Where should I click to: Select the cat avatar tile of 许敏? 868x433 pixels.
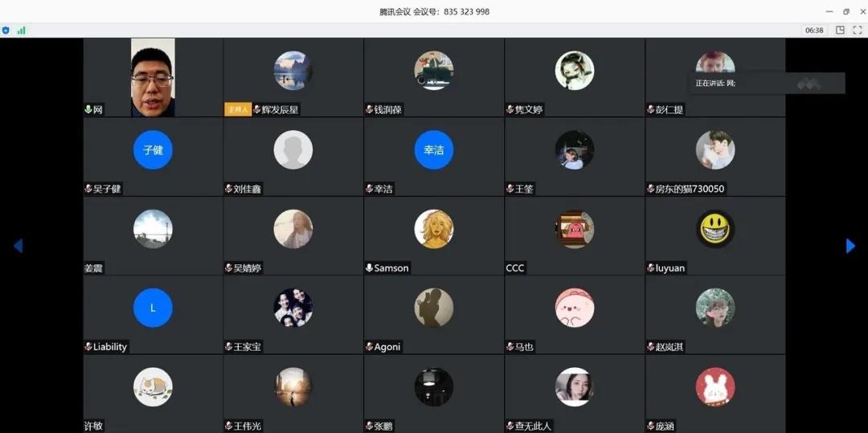[153, 387]
